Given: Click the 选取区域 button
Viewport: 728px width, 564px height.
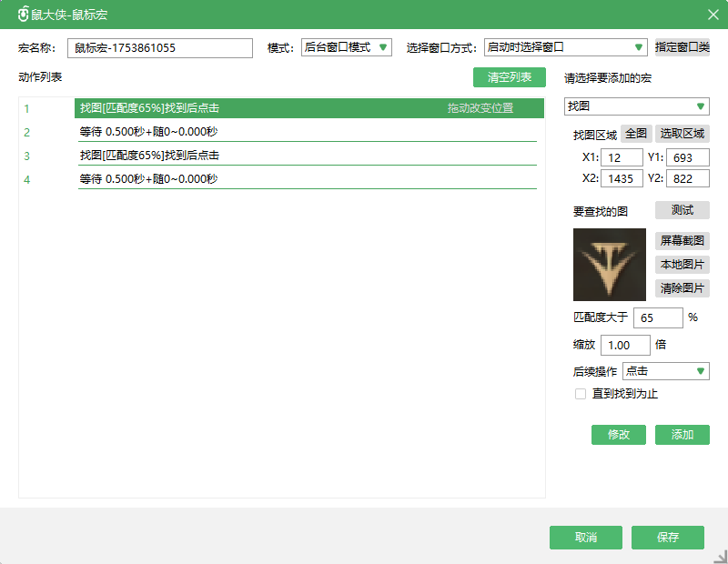Looking at the screenshot, I should tap(682, 134).
